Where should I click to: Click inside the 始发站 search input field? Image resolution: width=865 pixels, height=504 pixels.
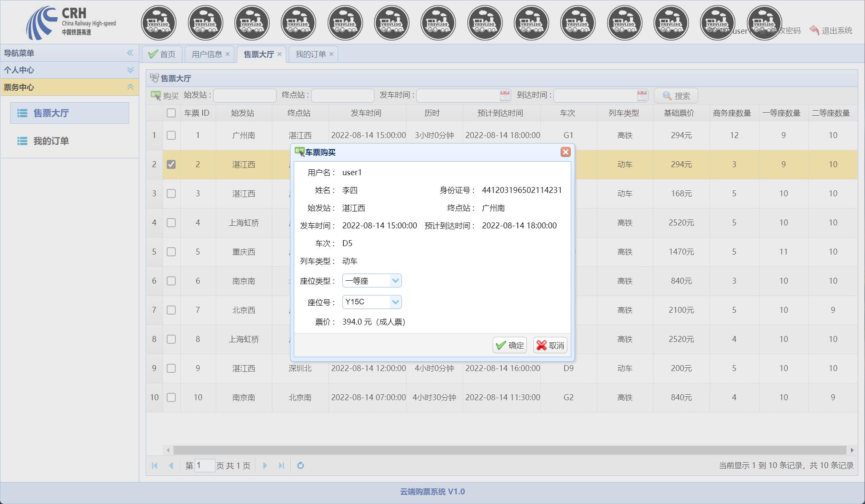click(x=244, y=95)
